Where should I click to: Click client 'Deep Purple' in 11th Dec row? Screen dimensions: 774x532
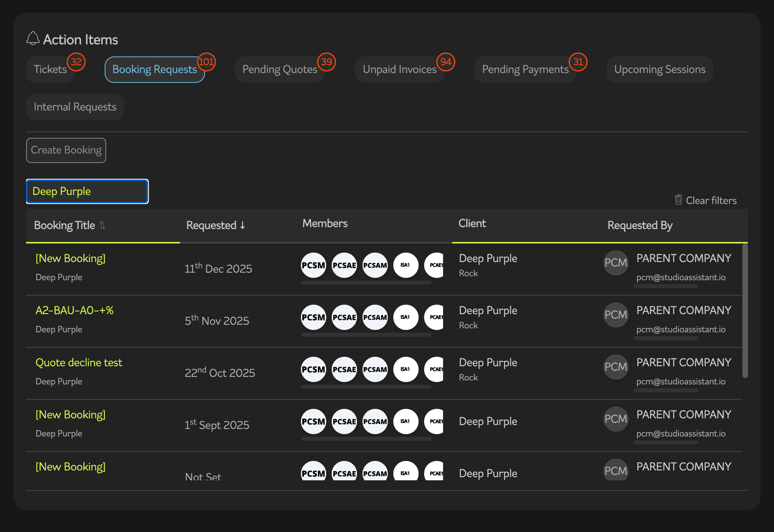click(488, 259)
